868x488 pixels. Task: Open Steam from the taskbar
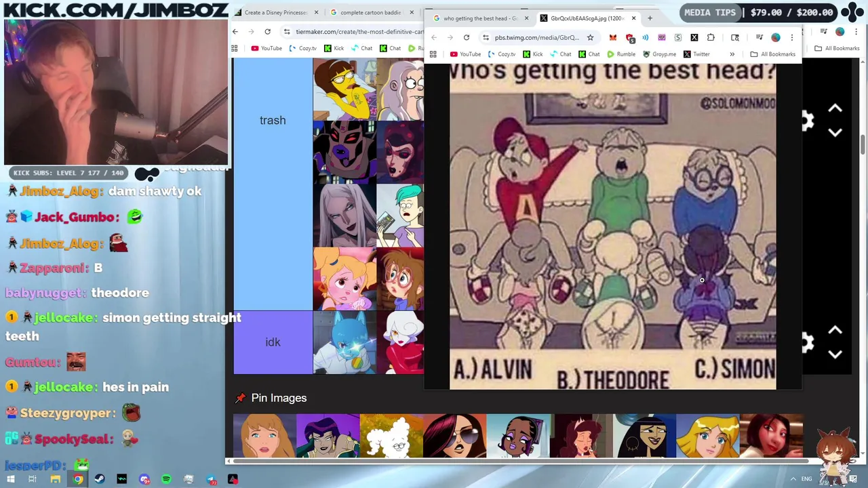(100, 480)
